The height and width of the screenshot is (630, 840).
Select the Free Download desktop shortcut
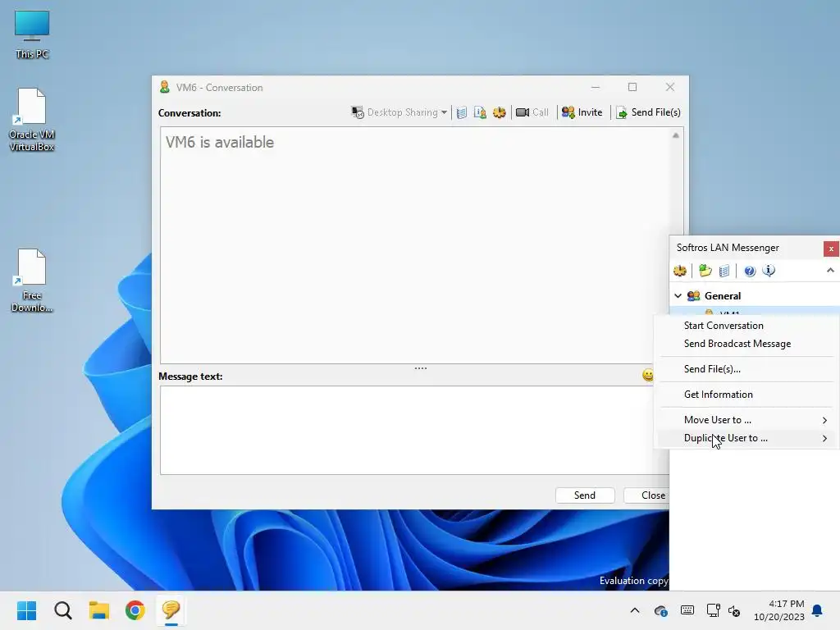pos(32,281)
